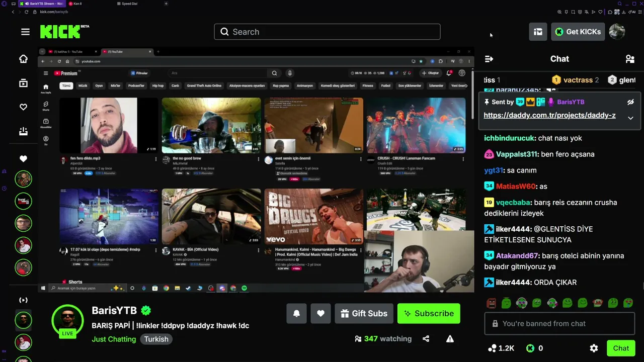This screenshot has height=362, width=644.
Task: Open the Just Chatting category link
Action: click(x=114, y=339)
